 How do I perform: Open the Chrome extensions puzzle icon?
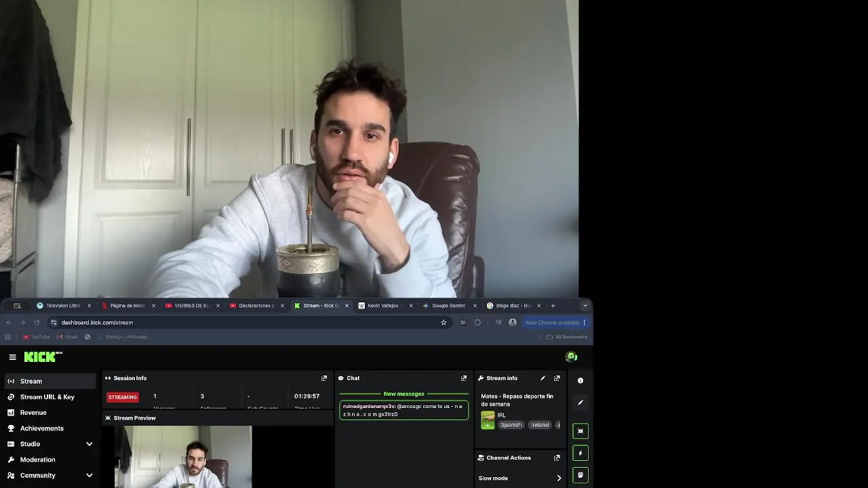pyautogui.click(x=477, y=323)
